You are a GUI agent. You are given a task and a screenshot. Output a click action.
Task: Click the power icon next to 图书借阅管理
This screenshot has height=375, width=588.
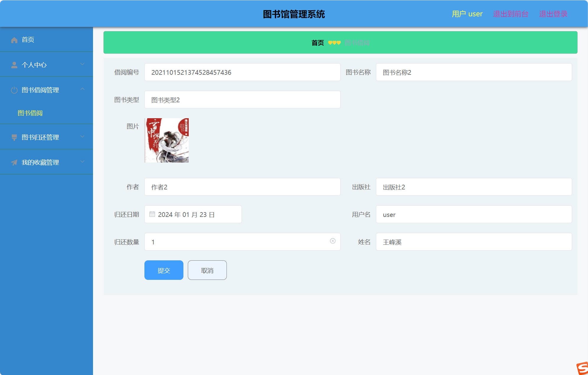tap(14, 90)
